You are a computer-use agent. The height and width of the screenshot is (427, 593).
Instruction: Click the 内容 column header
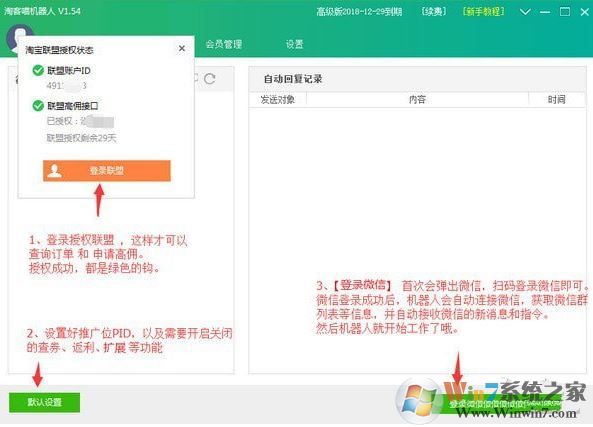point(417,99)
